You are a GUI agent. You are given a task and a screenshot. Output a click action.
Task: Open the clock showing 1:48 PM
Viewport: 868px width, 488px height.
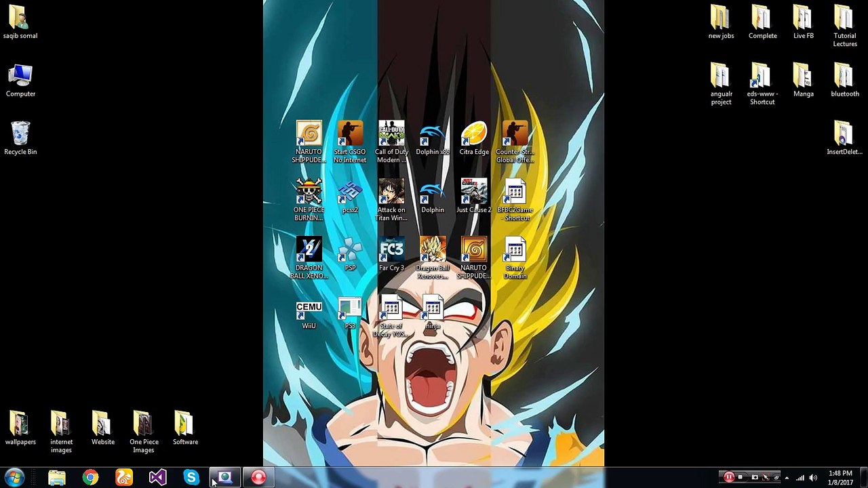[x=840, y=478]
